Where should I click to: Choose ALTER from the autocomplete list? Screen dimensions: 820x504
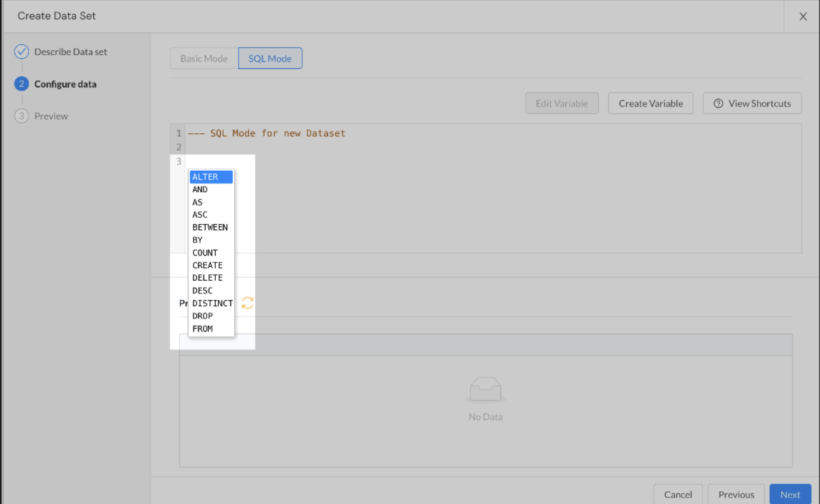pyautogui.click(x=211, y=177)
